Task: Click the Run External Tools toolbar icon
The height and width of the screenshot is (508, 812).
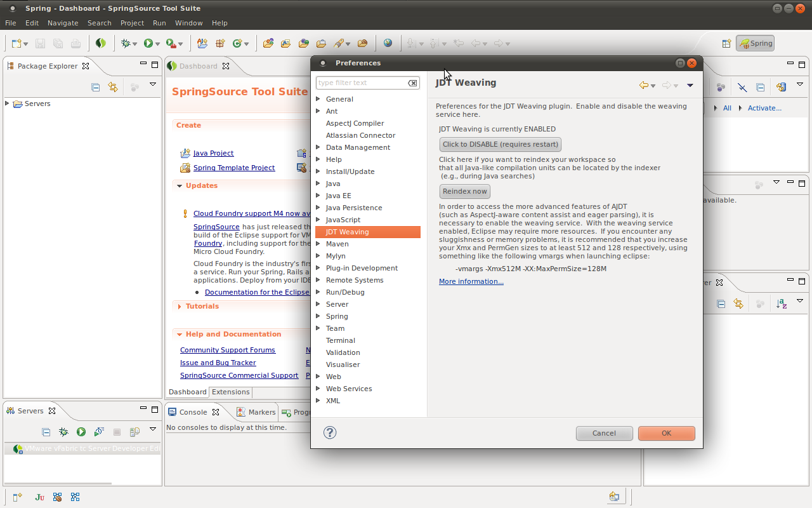Action: (x=171, y=43)
